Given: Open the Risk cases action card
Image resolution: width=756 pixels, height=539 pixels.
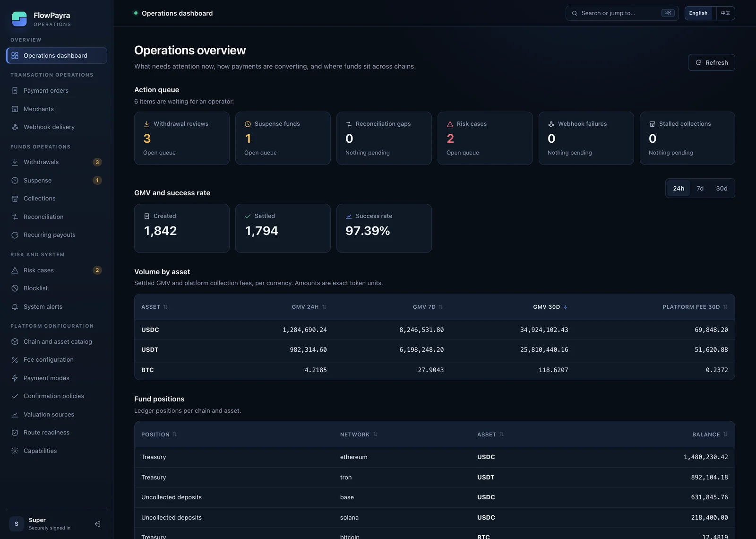Looking at the screenshot, I should tap(485, 138).
